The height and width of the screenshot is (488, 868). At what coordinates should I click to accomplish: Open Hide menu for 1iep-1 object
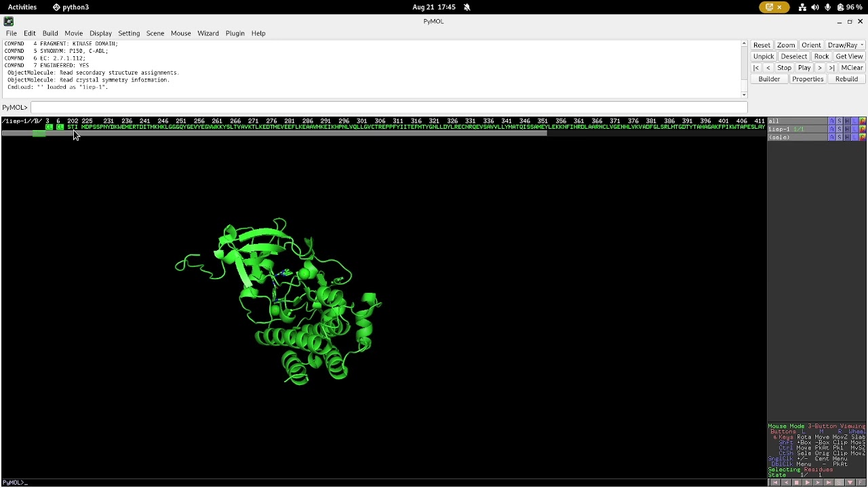pyautogui.click(x=847, y=129)
